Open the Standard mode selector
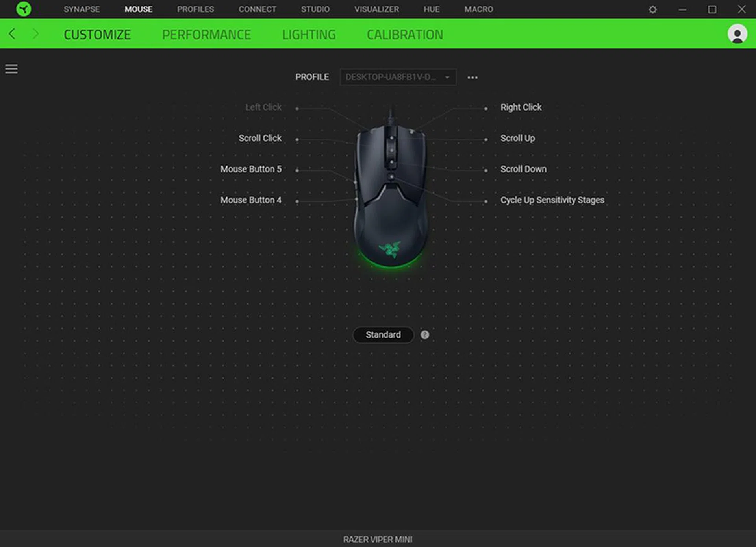756x547 pixels. pyautogui.click(x=382, y=335)
